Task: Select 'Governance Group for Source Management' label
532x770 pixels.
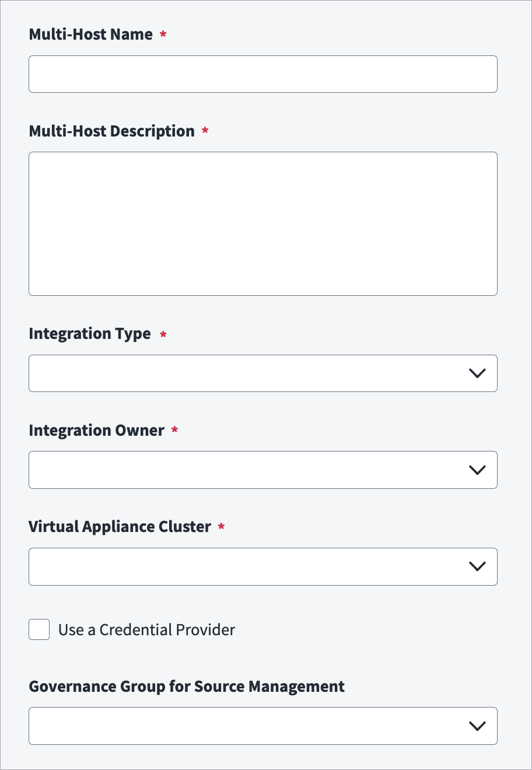Action: (x=187, y=687)
